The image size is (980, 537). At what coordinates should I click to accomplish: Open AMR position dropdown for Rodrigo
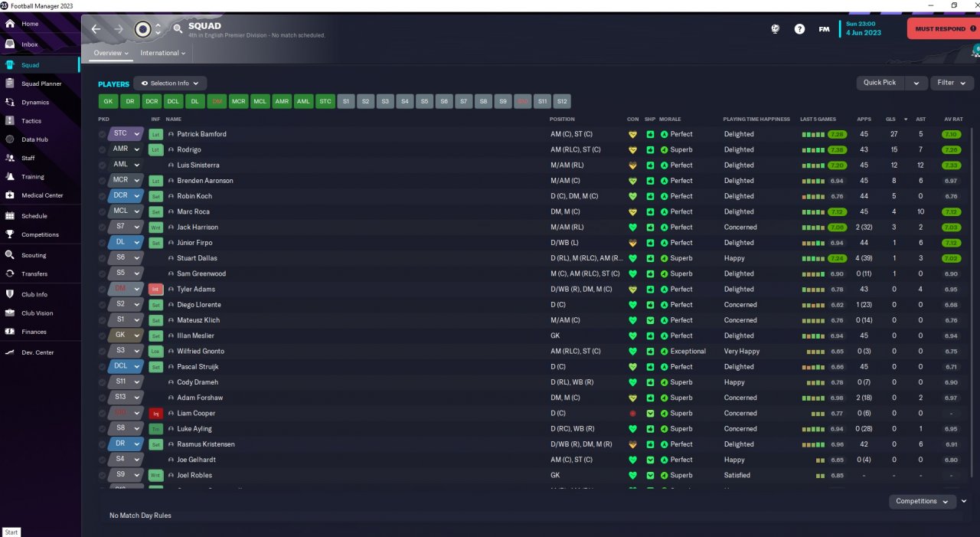[126, 149]
